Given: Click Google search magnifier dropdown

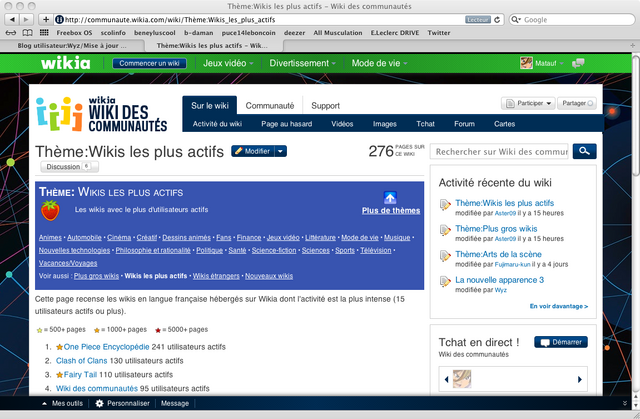Looking at the screenshot, I should click(x=516, y=20).
